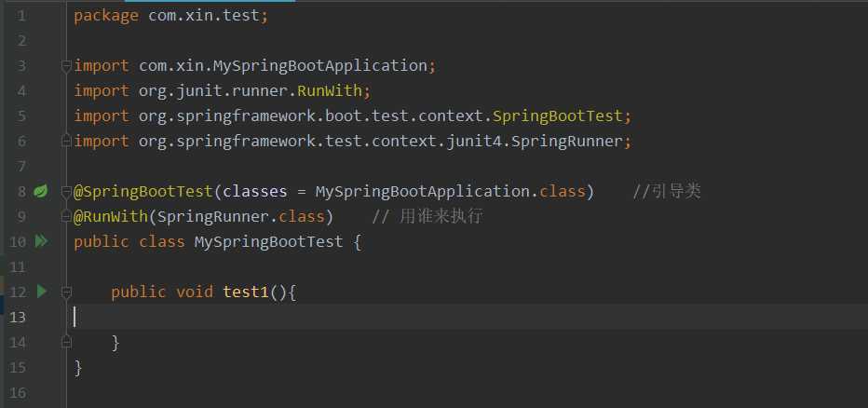Image resolution: width=868 pixels, height=408 pixels.
Task: Click SpringRunner.class inside @RunWith
Action: (241, 216)
